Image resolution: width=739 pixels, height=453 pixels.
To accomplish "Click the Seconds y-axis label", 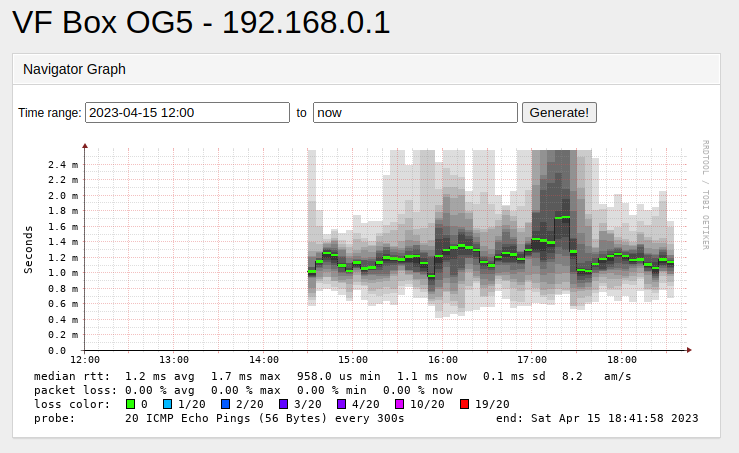I will coord(28,250).
